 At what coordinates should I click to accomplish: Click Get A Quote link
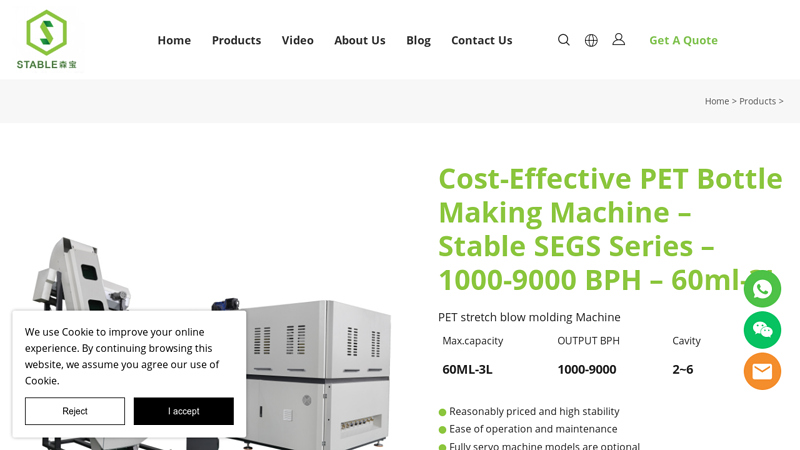[683, 40]
